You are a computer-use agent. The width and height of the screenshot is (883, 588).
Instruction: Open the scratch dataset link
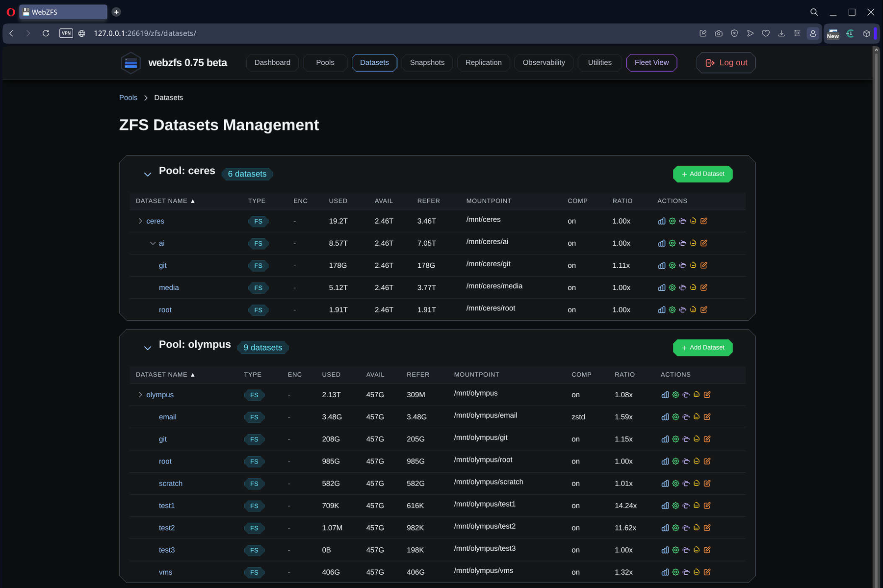coord(171,484)
